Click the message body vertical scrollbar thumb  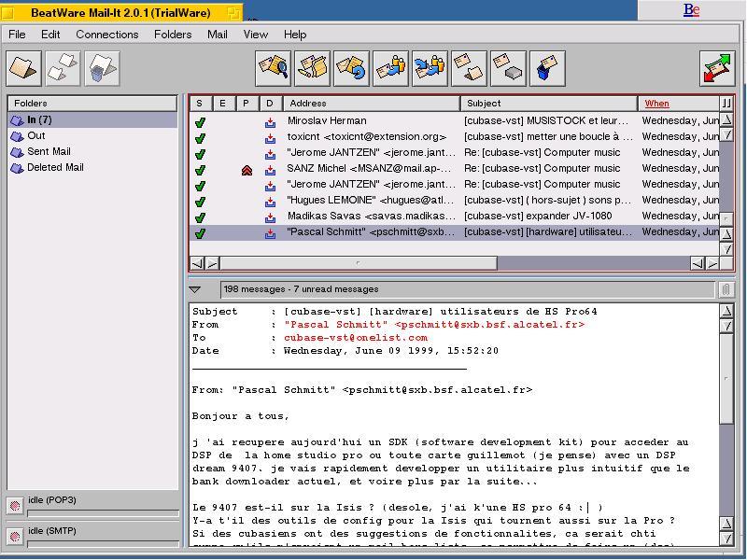[726, 379]
